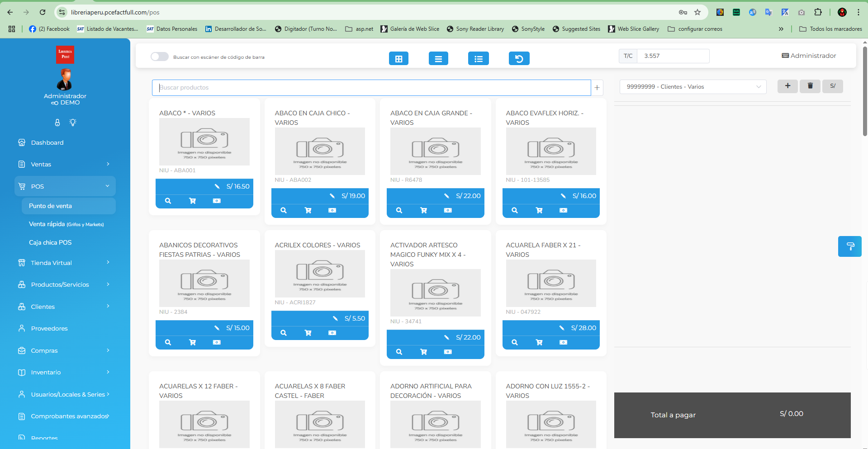Click the S/ currency button
868x449 pixels.
click(832, 86)
